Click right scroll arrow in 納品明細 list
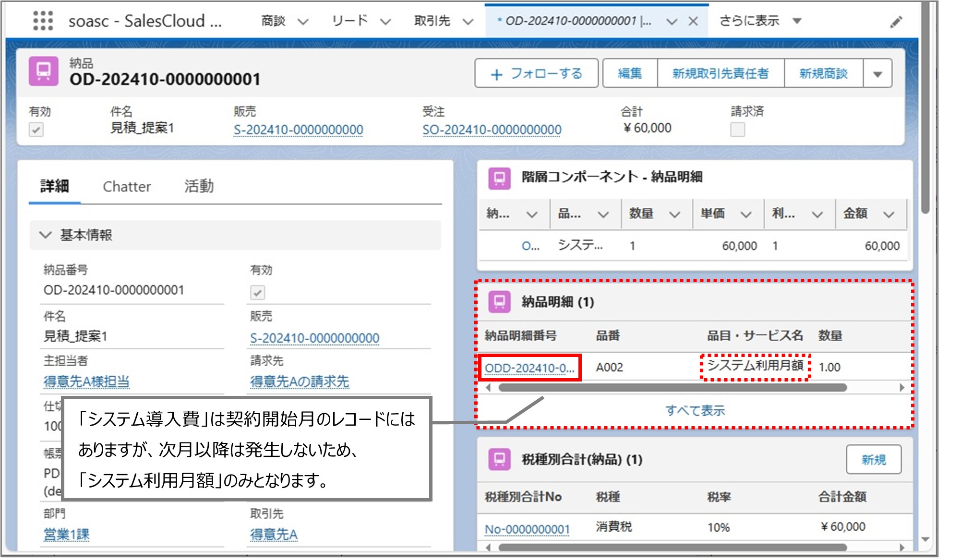This screenshot has height=560, width=973. (902, 388)
